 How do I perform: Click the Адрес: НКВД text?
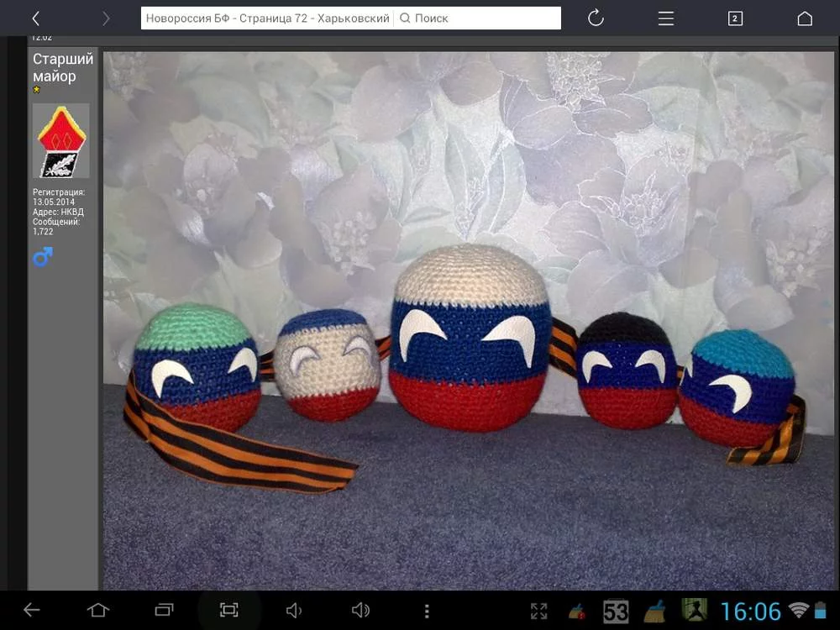pyautogui.click(x=58, y=212)
